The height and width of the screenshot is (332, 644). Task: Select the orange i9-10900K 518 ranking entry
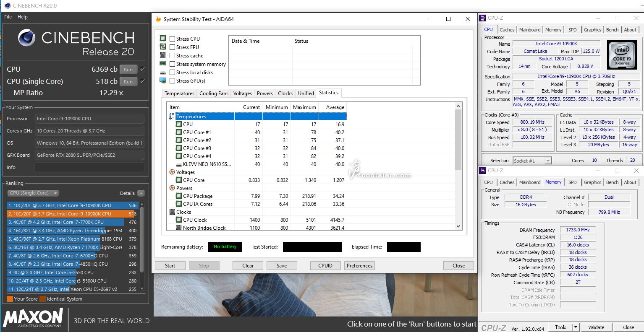[73, 214]
